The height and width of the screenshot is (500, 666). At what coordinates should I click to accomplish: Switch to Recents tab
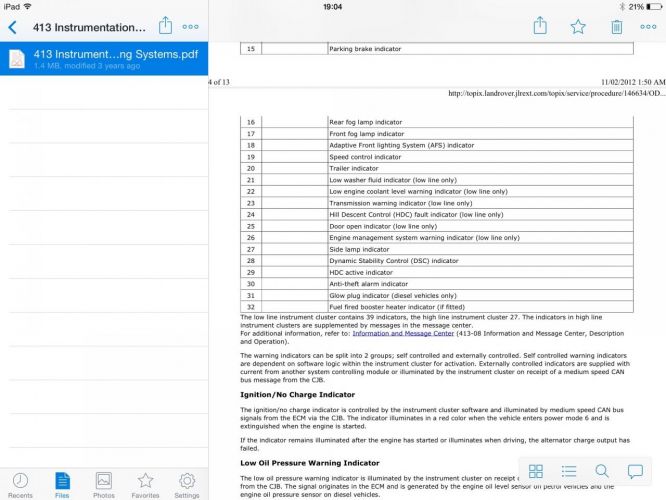click(20, 485)
